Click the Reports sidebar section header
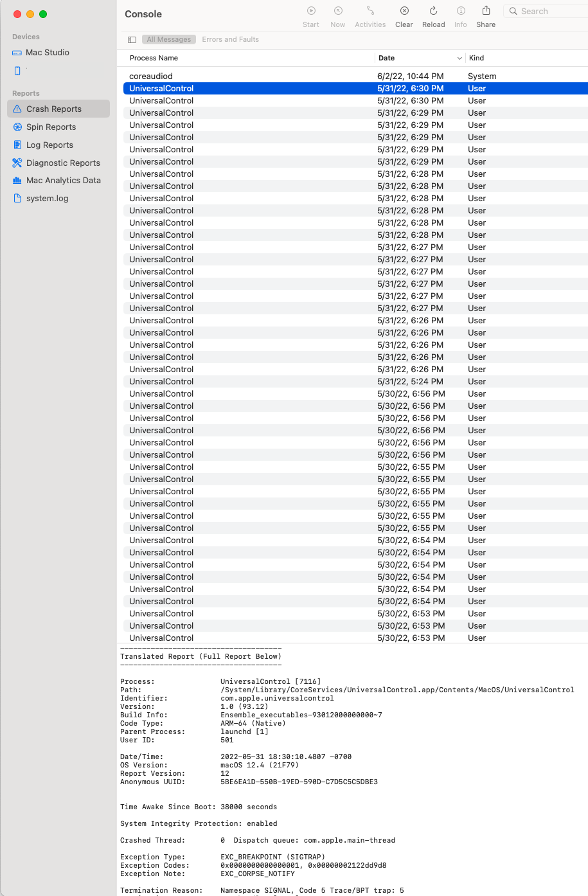The image size is (588, 896). pos(26,93)
